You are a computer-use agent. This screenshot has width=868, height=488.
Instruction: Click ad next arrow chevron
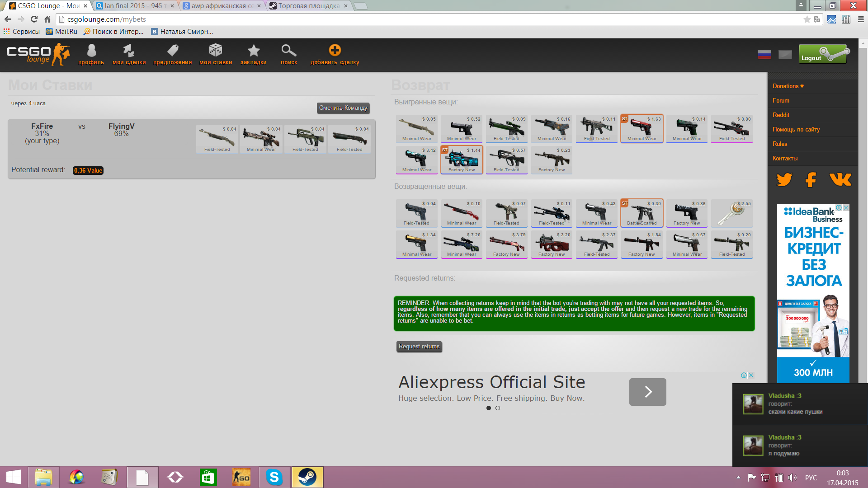[647, 392]
